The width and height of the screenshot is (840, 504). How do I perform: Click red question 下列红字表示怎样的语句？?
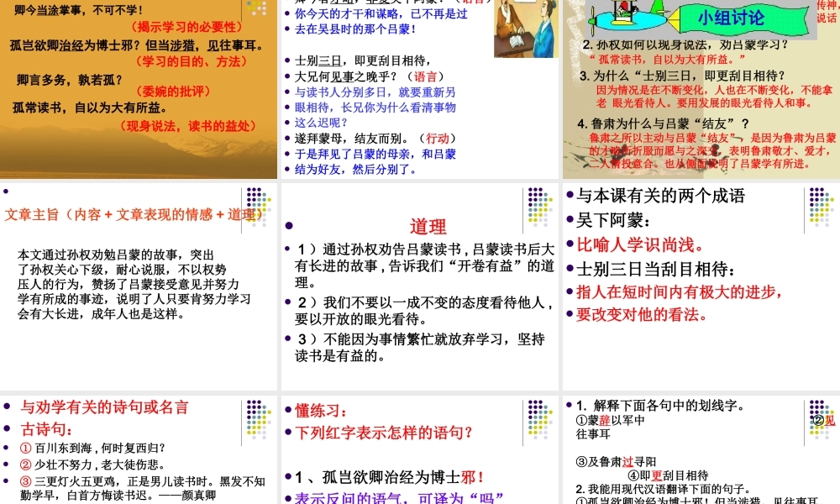click(384, 433)
